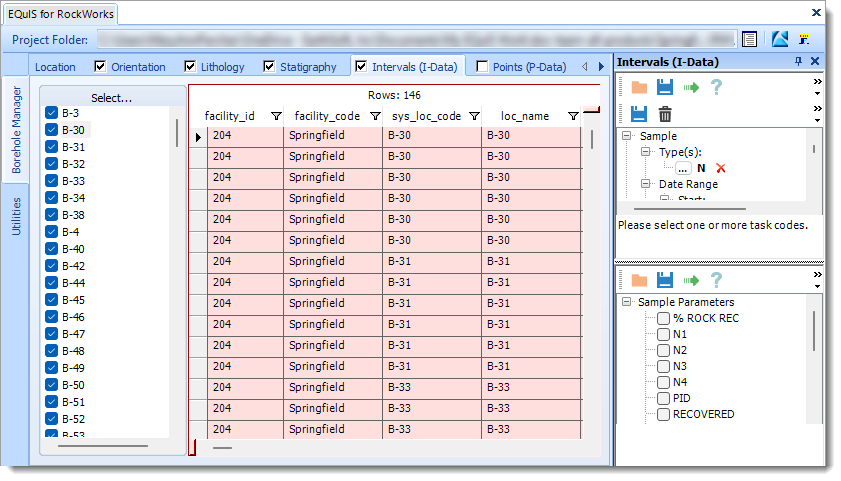
Task: Sort by the sys_loc_code column header
Action: point(426,116)
